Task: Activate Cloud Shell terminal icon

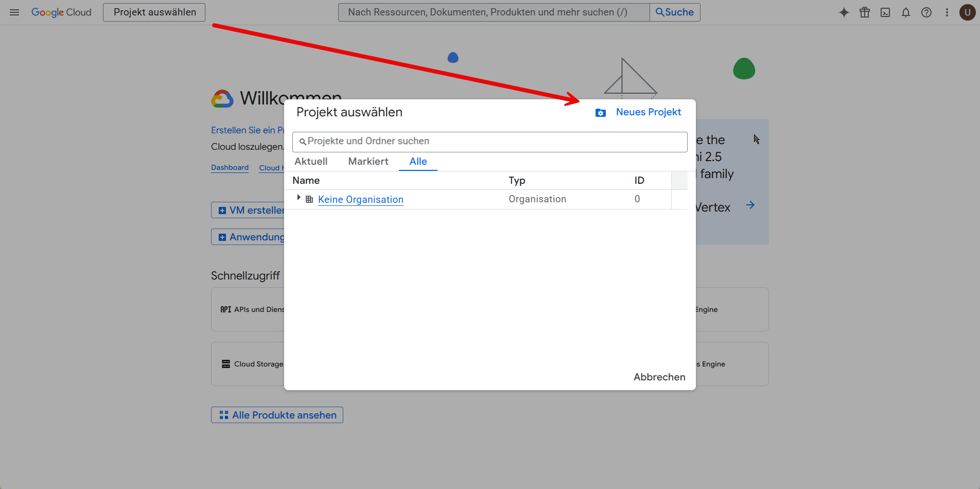Action: pos(885,12)
